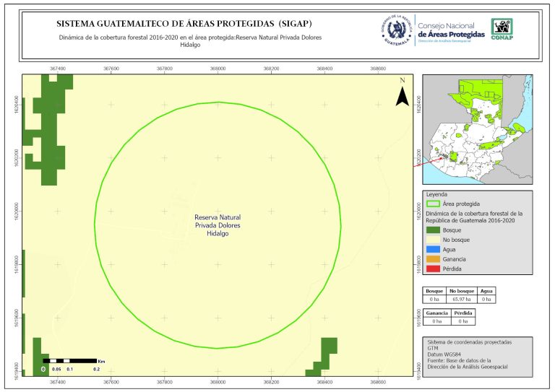555x392 pixels.
Task: Select the No bosque pale yellow legend swatch
Action: click(x=433, y=238)
